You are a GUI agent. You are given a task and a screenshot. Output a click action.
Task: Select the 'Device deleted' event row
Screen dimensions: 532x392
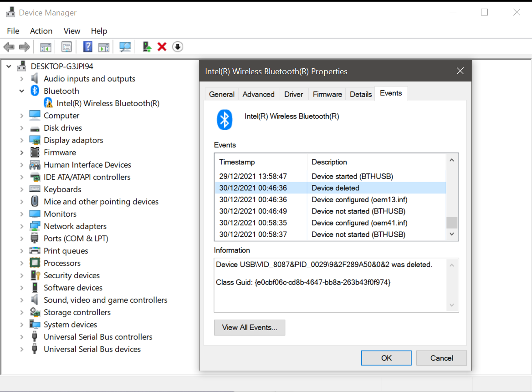(x=331, y=188)
